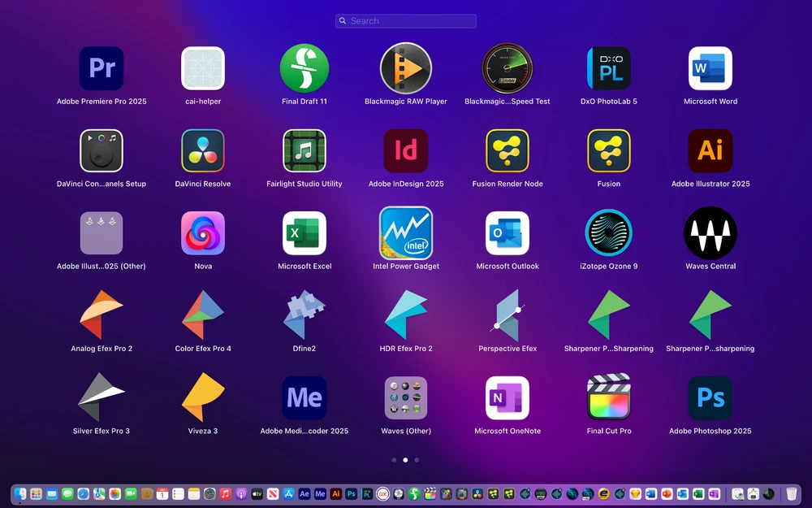Start DxO PhotoLab 5
This screenshot has height=508, width=812.
(x=609, y=68)
